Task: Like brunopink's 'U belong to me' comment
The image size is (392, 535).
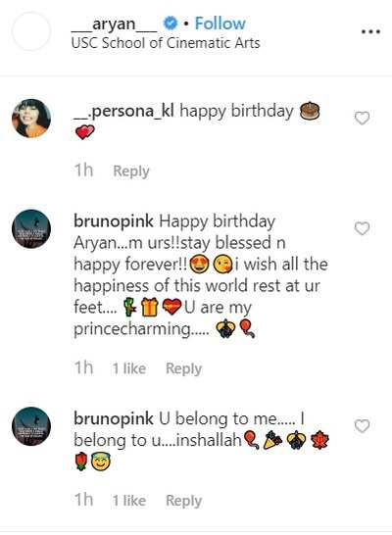Action: (362, 426)
